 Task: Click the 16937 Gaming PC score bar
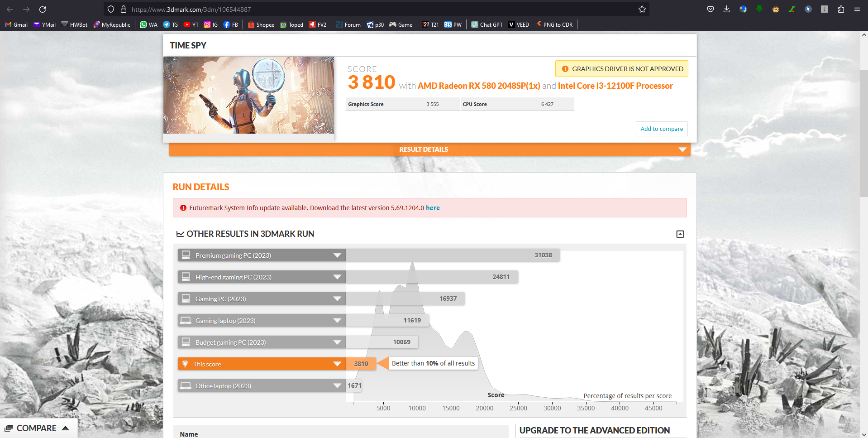click(x=405, y=298)
